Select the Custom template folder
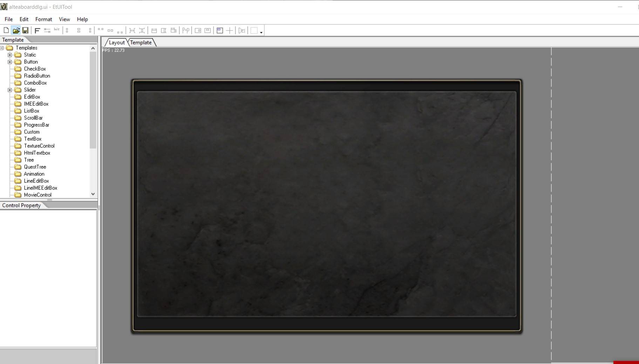The image size is (639, 364). tap(32, 132)
